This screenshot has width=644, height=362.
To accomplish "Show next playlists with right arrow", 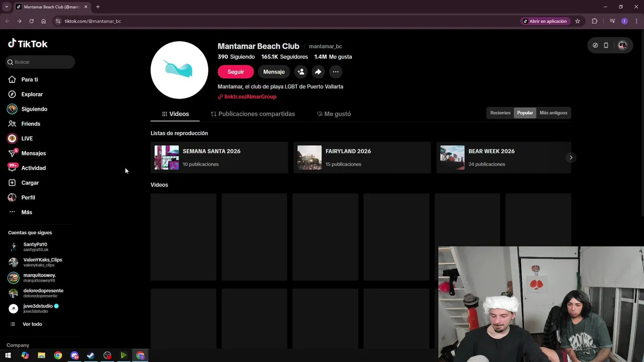I will coord(571,157).
